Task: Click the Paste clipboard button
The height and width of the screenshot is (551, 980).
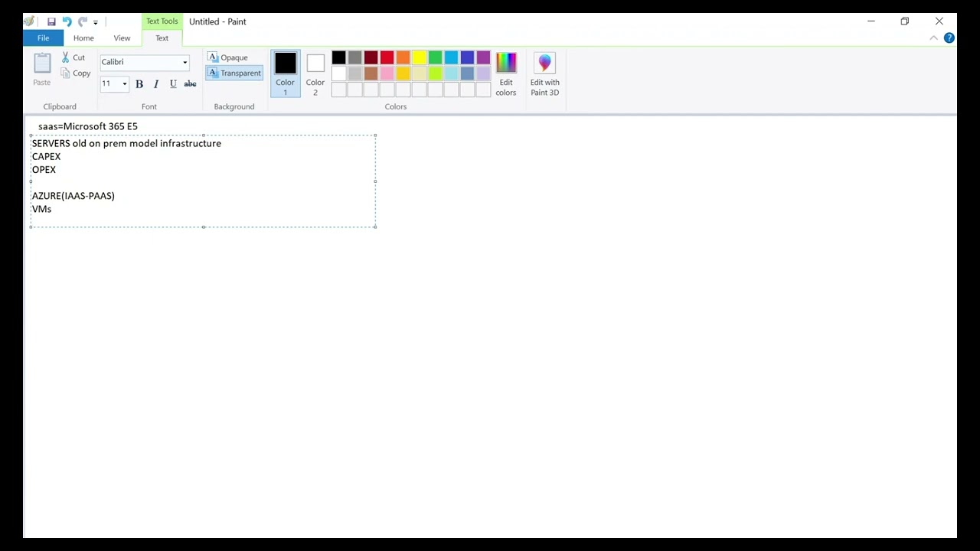Action: click(42, 70)
